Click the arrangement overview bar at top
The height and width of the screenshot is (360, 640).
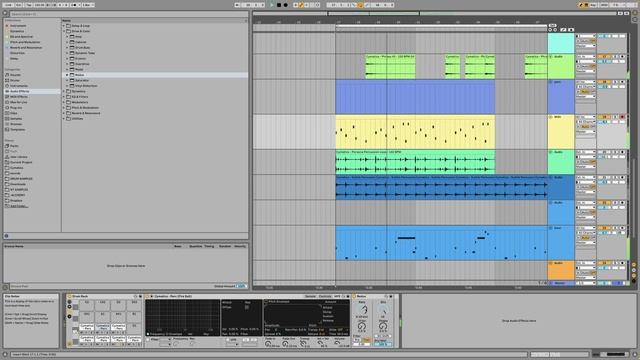(434, 13)
